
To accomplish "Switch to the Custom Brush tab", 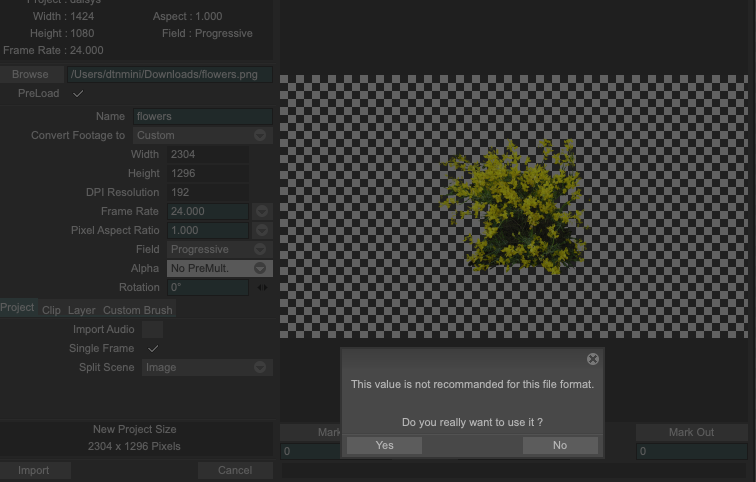I will (137, 310).
